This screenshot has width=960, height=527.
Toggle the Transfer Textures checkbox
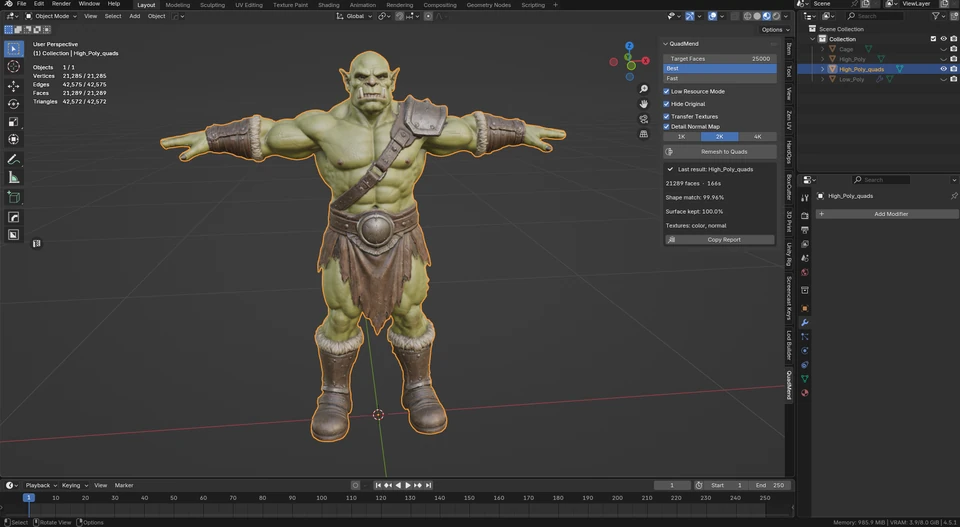click(x=667, y=116)
